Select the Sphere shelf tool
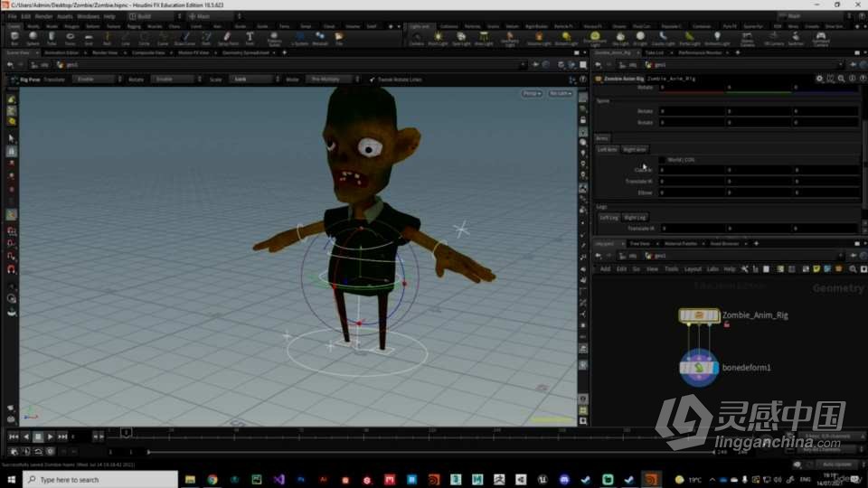The image size is (868, 488). point(33,38)
